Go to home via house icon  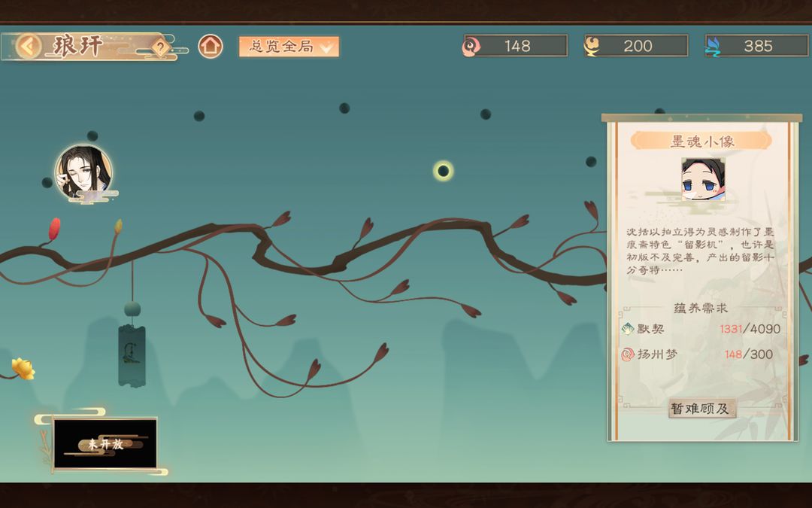pos(211,47)
